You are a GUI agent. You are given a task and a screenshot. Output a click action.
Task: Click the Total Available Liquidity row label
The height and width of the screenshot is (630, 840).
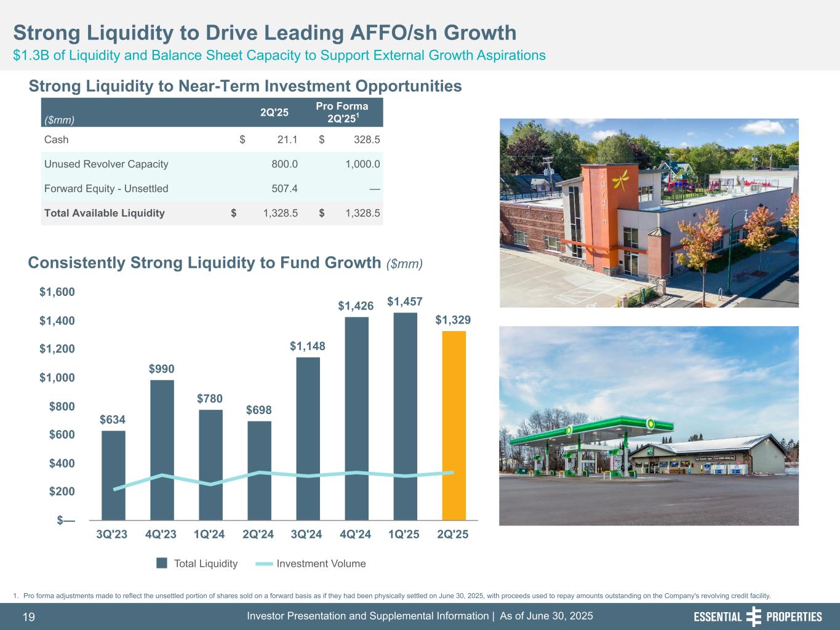click(x=105, y=213)
